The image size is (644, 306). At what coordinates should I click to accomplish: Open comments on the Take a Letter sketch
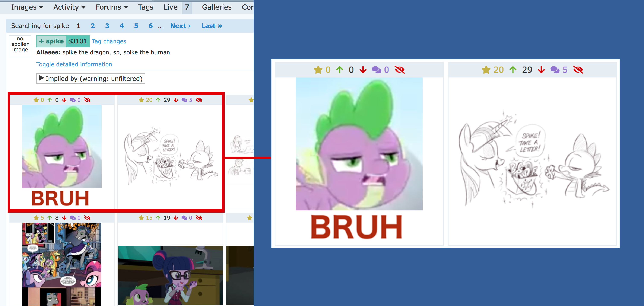(x=184, y=100)
